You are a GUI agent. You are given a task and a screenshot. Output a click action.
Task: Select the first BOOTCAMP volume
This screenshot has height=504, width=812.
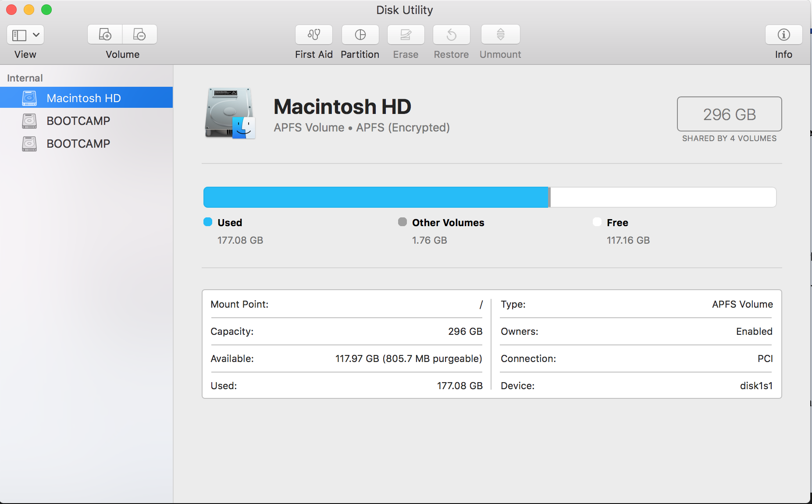(x=78, y=121)
